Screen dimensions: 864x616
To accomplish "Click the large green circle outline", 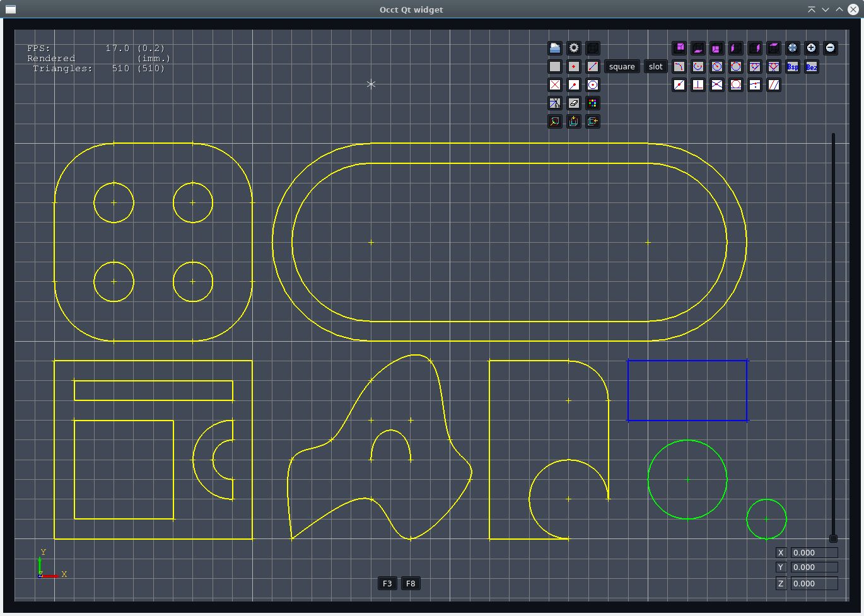I will pyautogui.click(x=687, y=479).
